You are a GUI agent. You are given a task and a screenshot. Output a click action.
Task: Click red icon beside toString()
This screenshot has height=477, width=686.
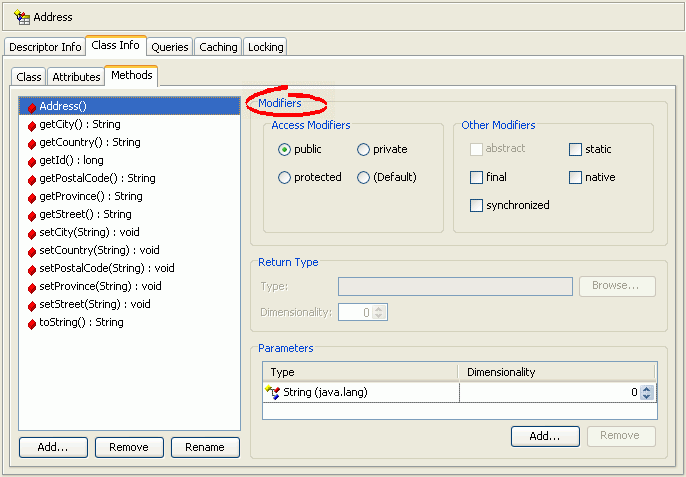point(32,323)
